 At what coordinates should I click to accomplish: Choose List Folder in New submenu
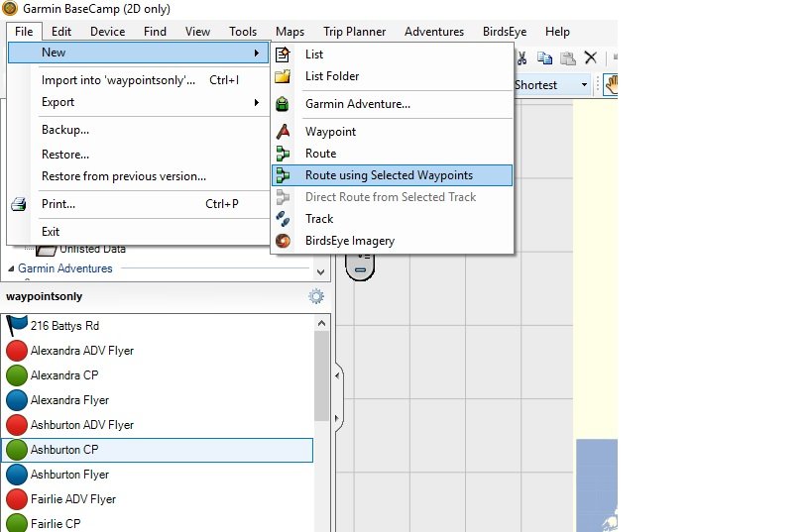coord(392,76)
